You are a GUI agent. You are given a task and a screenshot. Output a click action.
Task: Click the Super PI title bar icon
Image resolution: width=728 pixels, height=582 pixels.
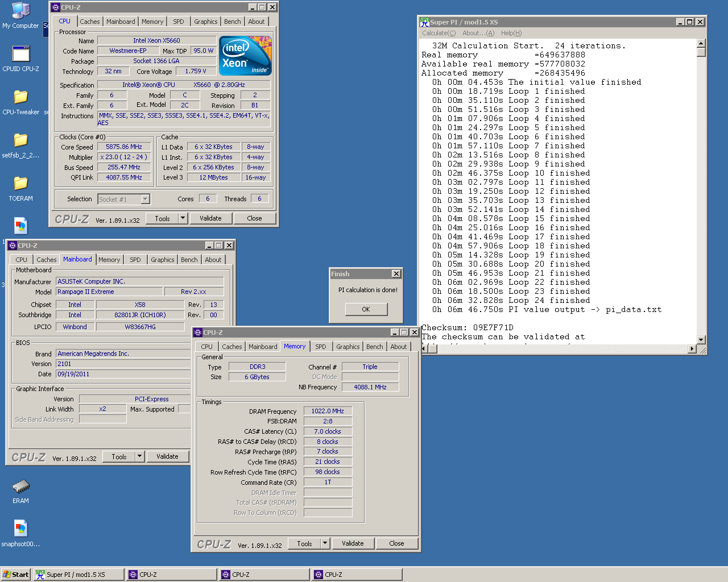424,22
